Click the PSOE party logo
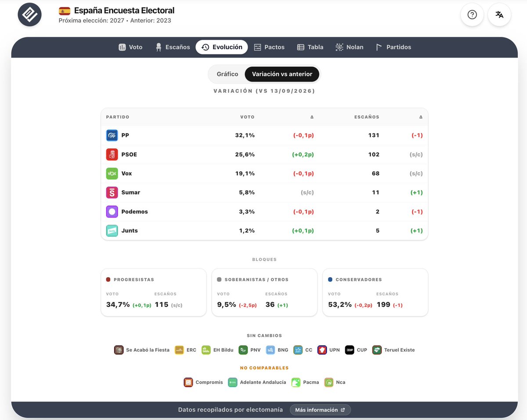The width and height of the screenshot is (527, 420). [112, 154]
